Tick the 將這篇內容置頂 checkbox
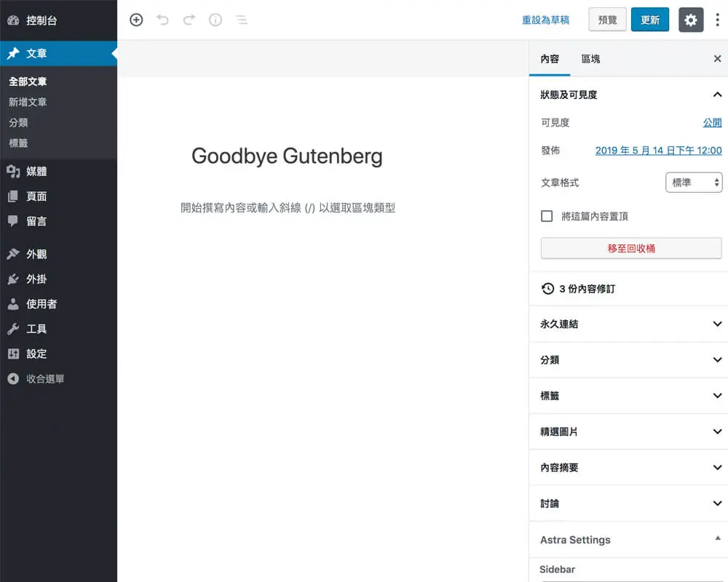The image size is (728, 582). 547,216
